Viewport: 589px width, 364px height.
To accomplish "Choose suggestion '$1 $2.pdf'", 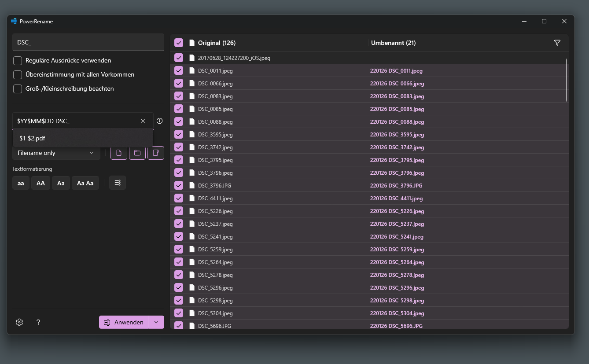I will tap(83, 138).
